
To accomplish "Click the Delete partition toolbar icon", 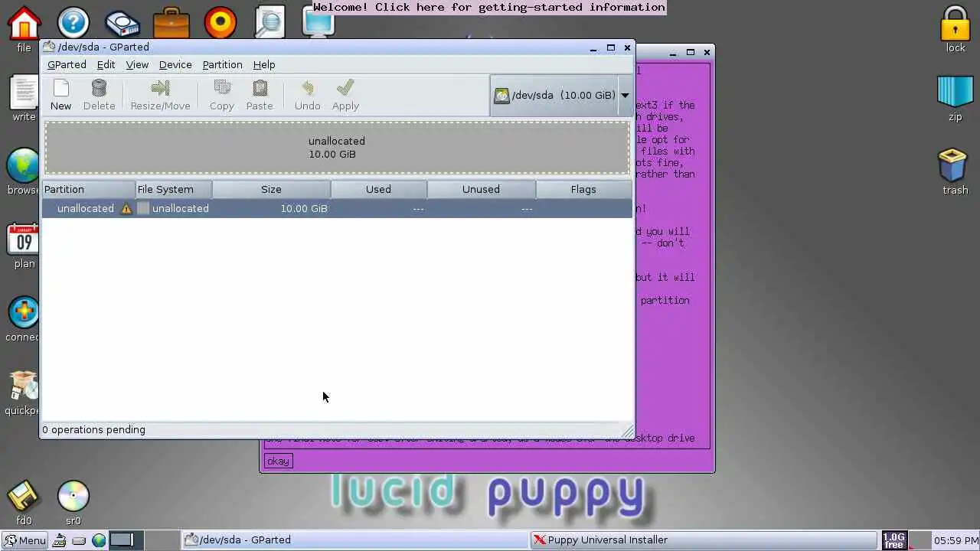I will pos(99,89).
